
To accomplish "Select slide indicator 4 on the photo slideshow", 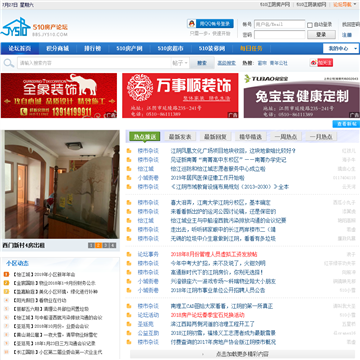I will coord(113,246).
